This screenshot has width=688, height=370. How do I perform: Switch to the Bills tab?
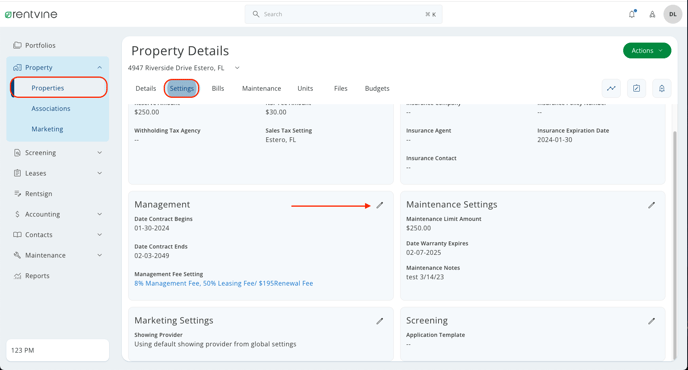coord(218,88)
